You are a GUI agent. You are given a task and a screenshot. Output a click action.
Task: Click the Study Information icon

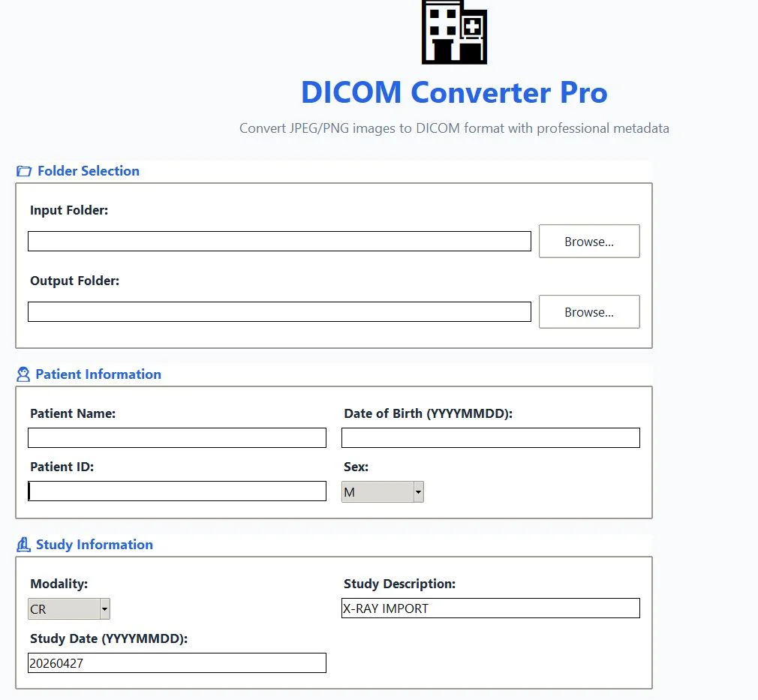23,545
